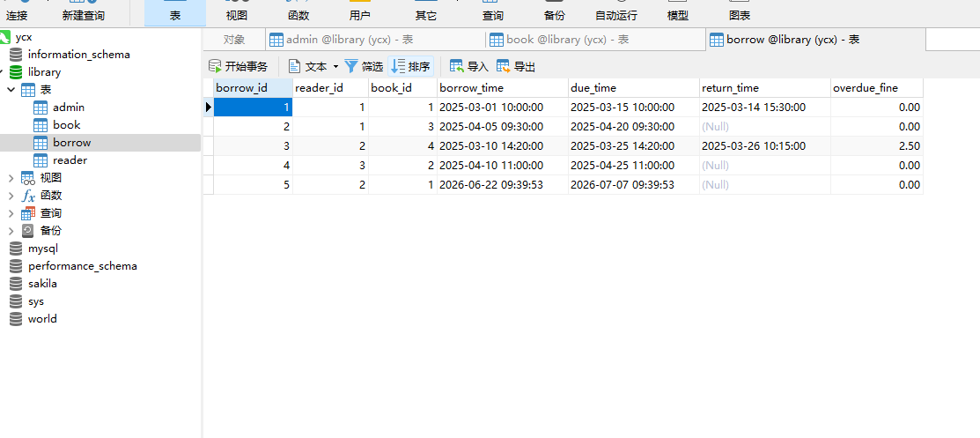Select the reader table in tree
Viewport: 980px width, 438px height.
tap(70, 160)
